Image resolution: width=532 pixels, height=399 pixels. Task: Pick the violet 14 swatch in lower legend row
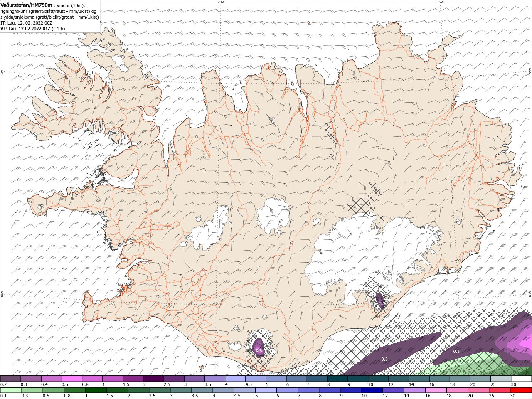pos(414,390)
